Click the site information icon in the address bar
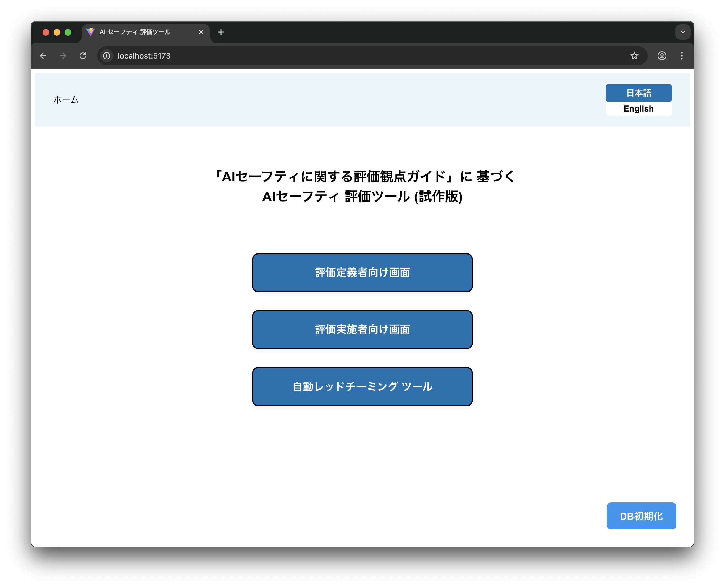The height and width of the screenshot is (588, 725). tap(107, 56)
